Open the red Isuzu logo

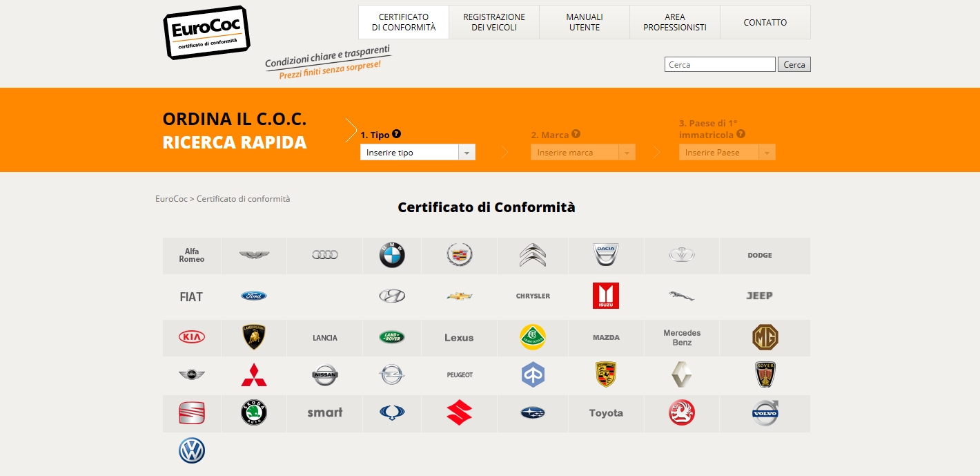(x=606, y=296)
